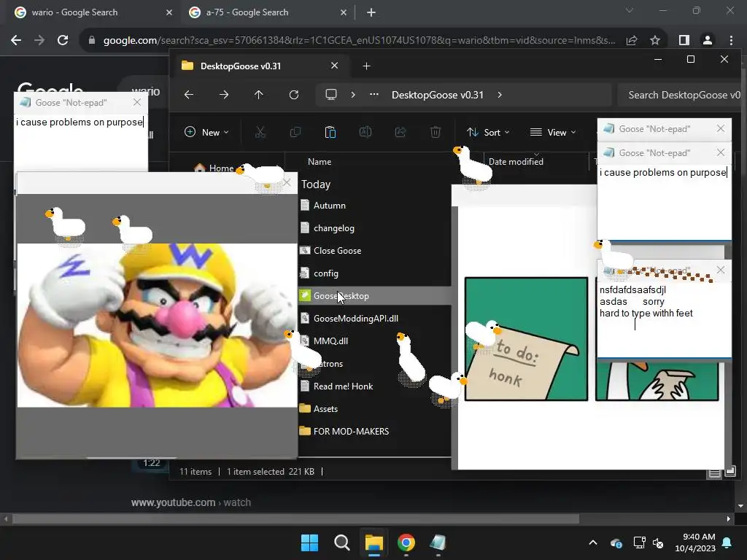Close the wario Google Search tab

[x=169, y=12]
